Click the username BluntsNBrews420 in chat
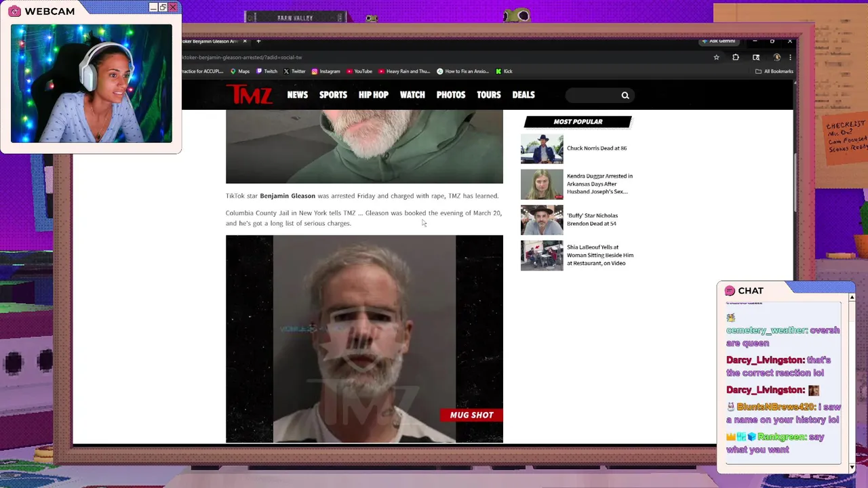The height and width of the screenshot is (488, 868). click(776, 407)
